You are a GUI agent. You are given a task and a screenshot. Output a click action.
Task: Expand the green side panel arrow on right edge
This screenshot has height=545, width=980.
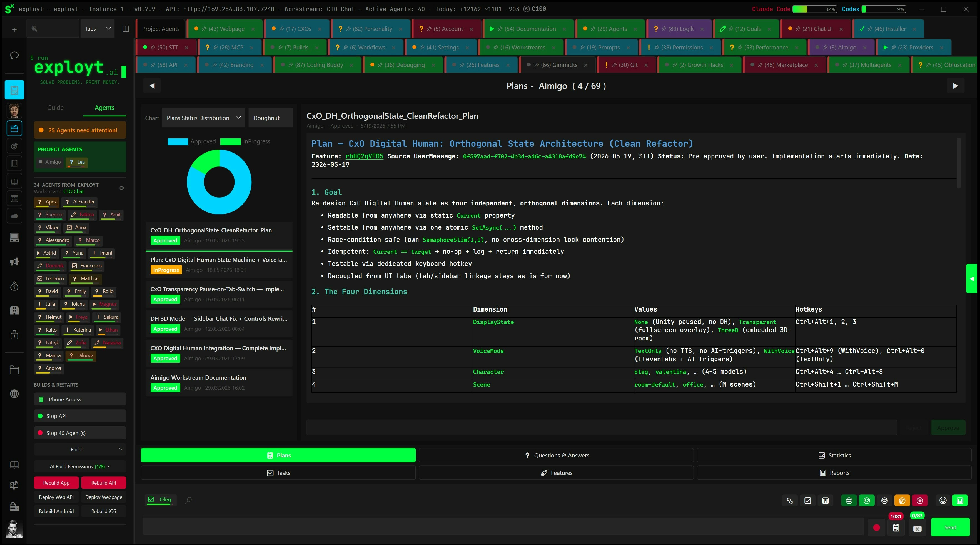(972, 278)
